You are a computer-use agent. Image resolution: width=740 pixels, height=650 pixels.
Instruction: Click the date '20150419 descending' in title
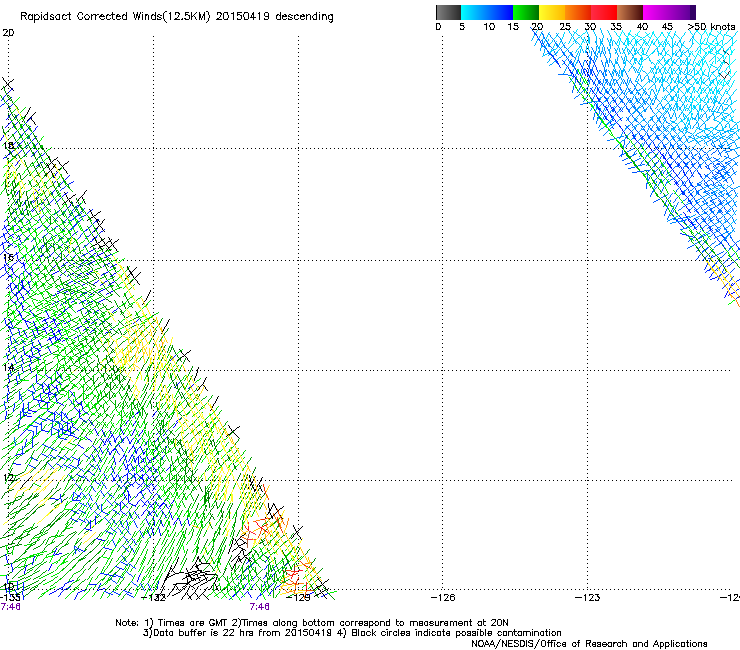(274, 17)
